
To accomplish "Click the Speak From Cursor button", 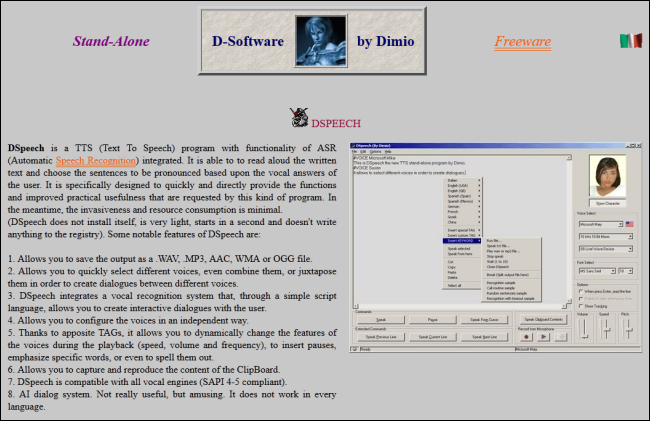I will coord(484,320).
